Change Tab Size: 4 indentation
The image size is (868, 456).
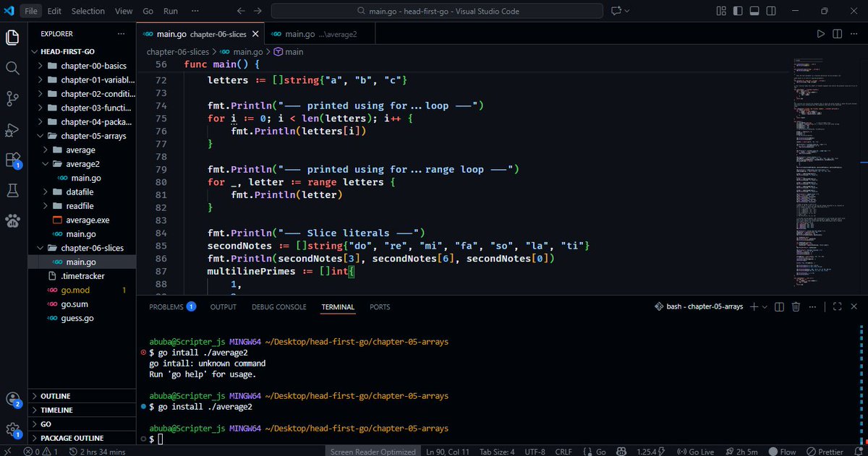click(x=497, y=451)
